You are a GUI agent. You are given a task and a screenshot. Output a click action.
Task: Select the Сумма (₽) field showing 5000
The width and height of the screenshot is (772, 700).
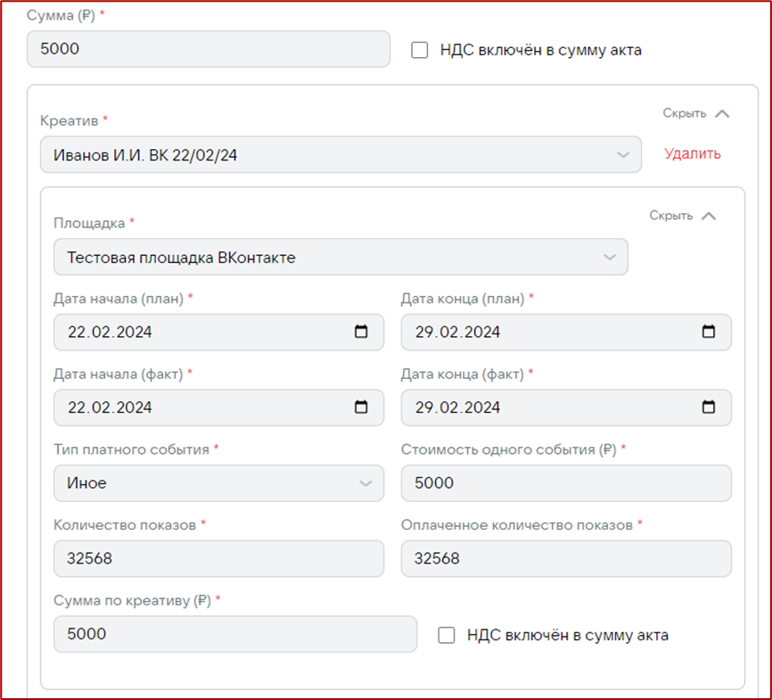pos(205,50)
